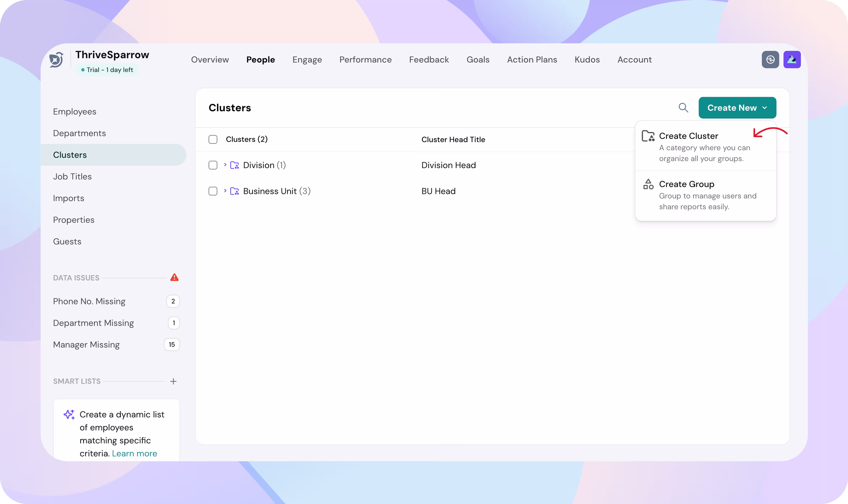Open the Learn more link
This screenshot has height=504, width=848.
(134, 453)
